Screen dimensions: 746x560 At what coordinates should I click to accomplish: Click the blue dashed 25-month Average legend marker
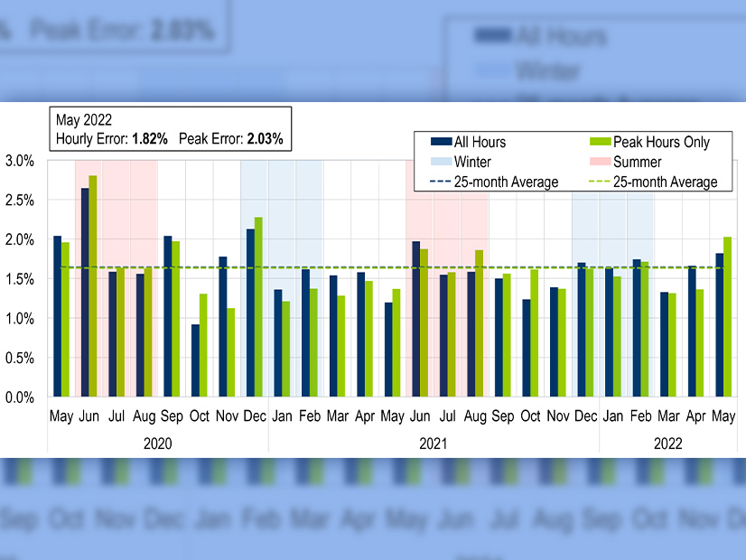pos(441,182)
